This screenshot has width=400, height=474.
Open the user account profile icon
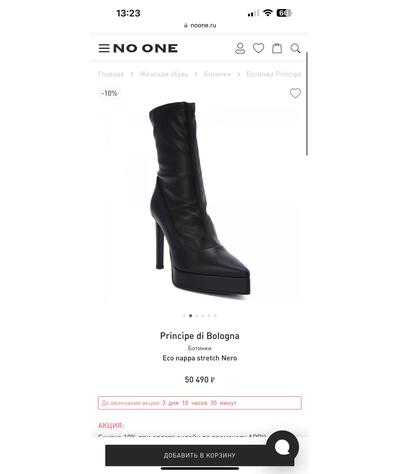(240, 48)
